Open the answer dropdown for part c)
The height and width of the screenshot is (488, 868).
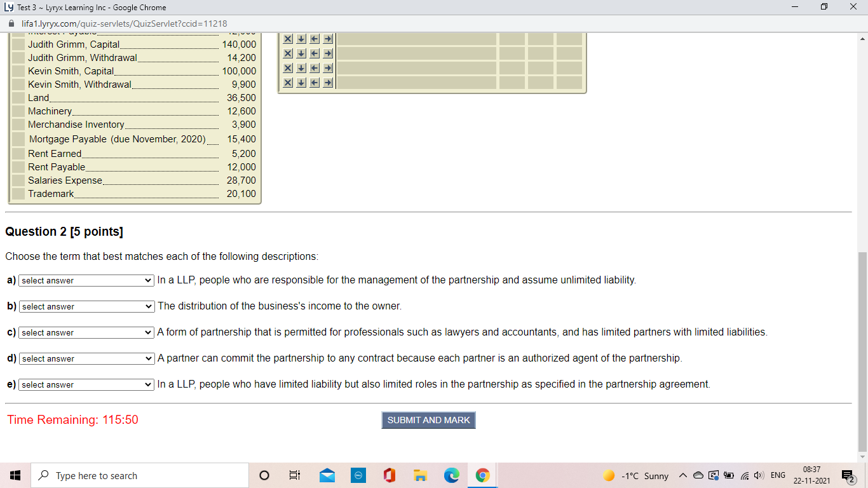point(86,332)
